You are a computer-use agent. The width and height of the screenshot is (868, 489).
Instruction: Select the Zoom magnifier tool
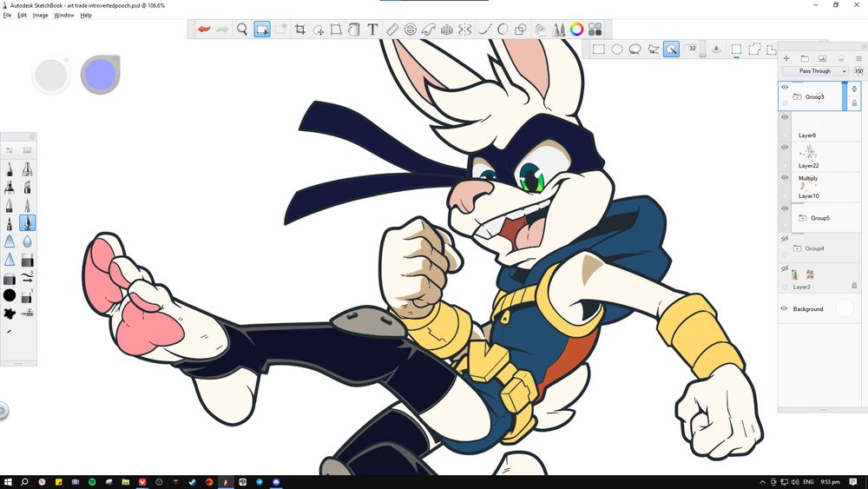pyautogui.click(x=242, y=30)
